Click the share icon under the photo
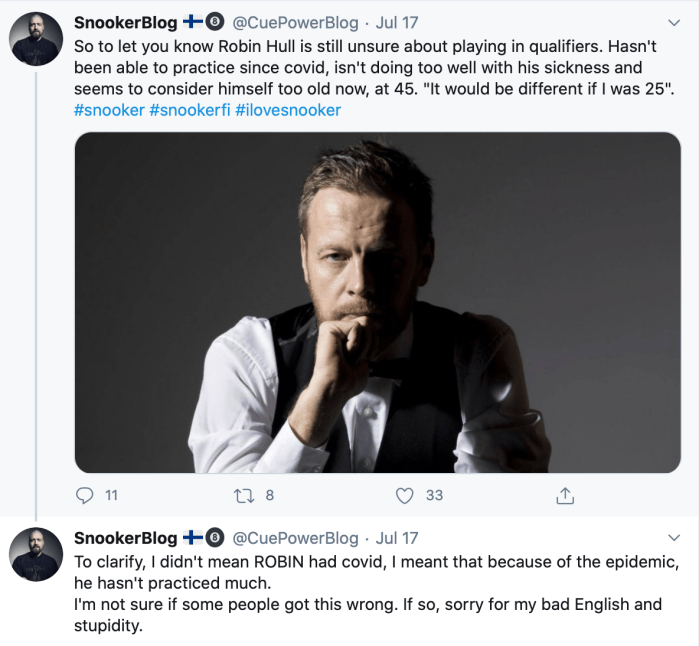Viewport: 699px width, 646px height. tap(564, 495)
